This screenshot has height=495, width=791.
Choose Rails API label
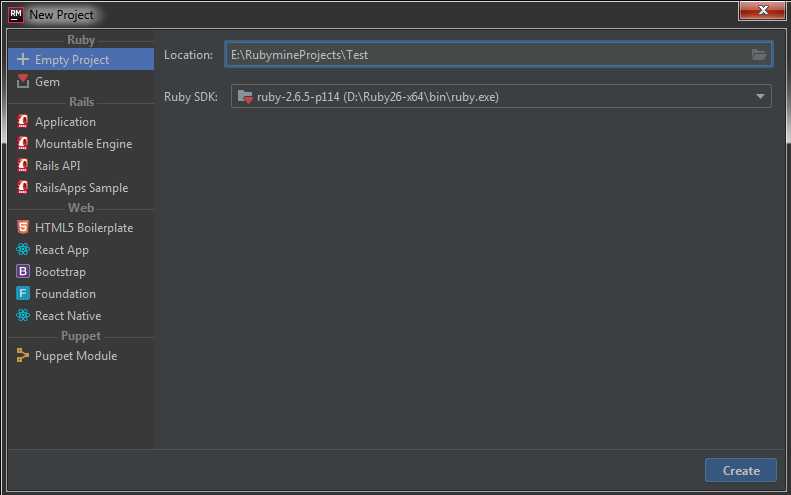[x=58, y=166]
